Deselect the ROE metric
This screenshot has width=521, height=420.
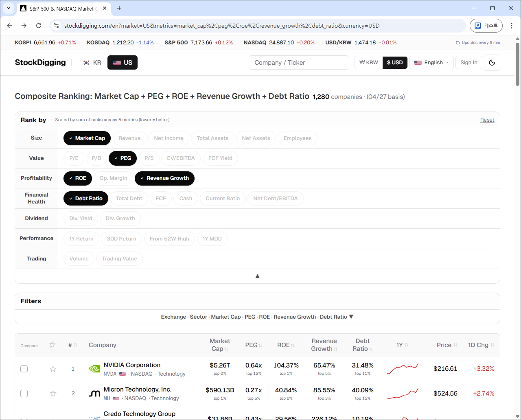coord(78,178)
